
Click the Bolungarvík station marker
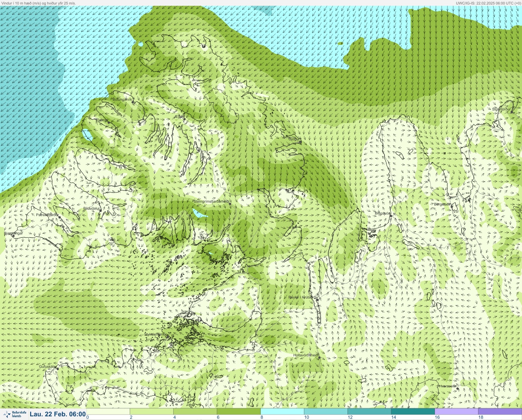pos(133,102)
